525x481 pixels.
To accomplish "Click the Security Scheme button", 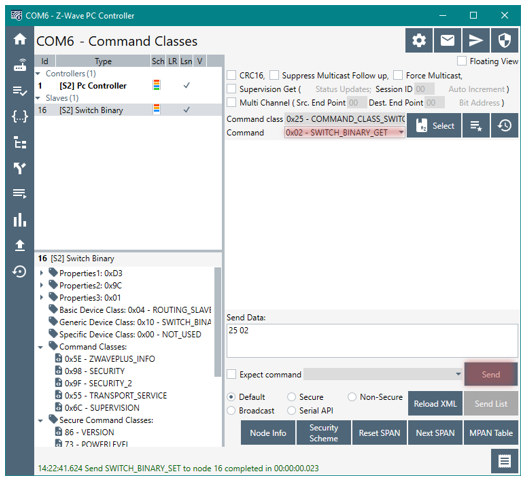I will [x=323, y=432].
